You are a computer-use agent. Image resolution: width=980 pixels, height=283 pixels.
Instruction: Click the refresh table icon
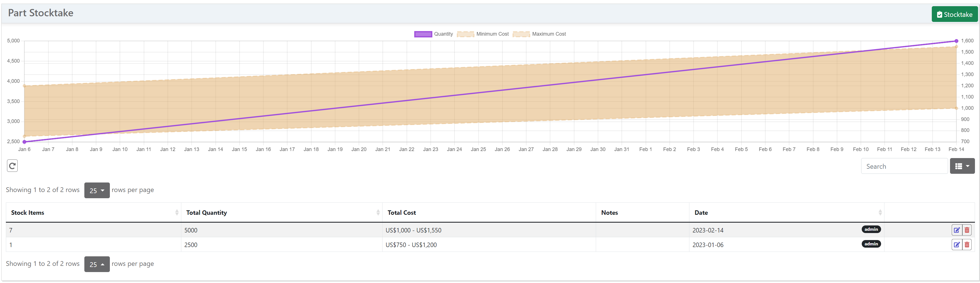pyautogui.click(x=12, y=166)
